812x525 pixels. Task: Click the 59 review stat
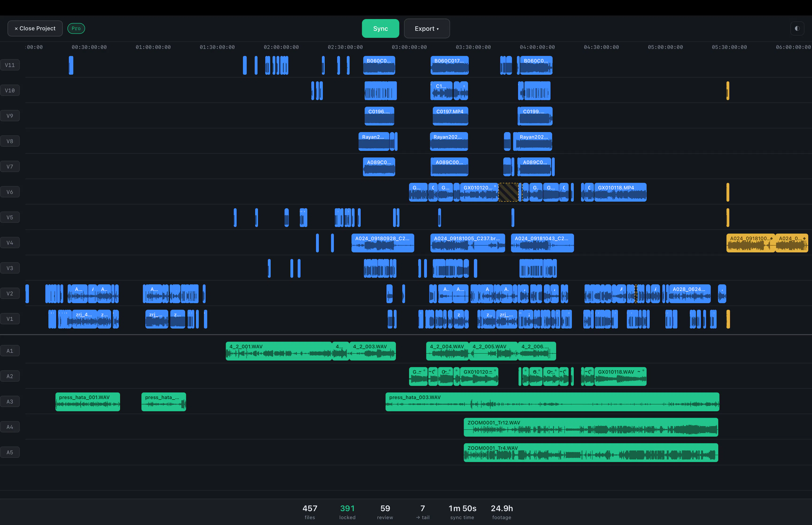click(385, 512)
